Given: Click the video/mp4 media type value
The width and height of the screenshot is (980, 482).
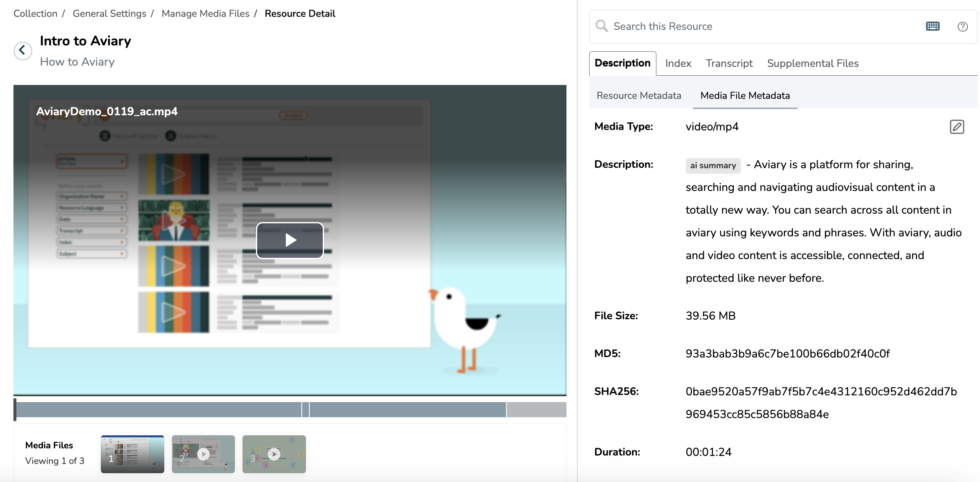Looking at the screenshot, I should (x=712, y=127).
